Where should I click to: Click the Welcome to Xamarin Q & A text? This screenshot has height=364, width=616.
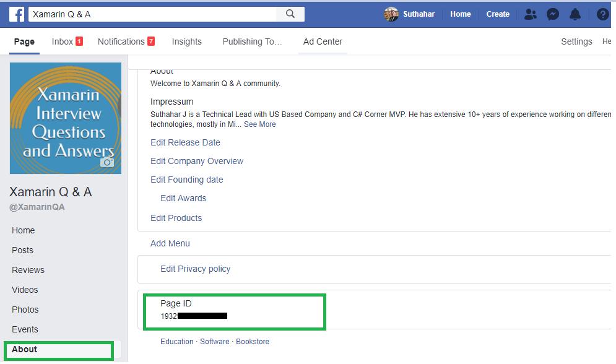(x=215, y=84)
